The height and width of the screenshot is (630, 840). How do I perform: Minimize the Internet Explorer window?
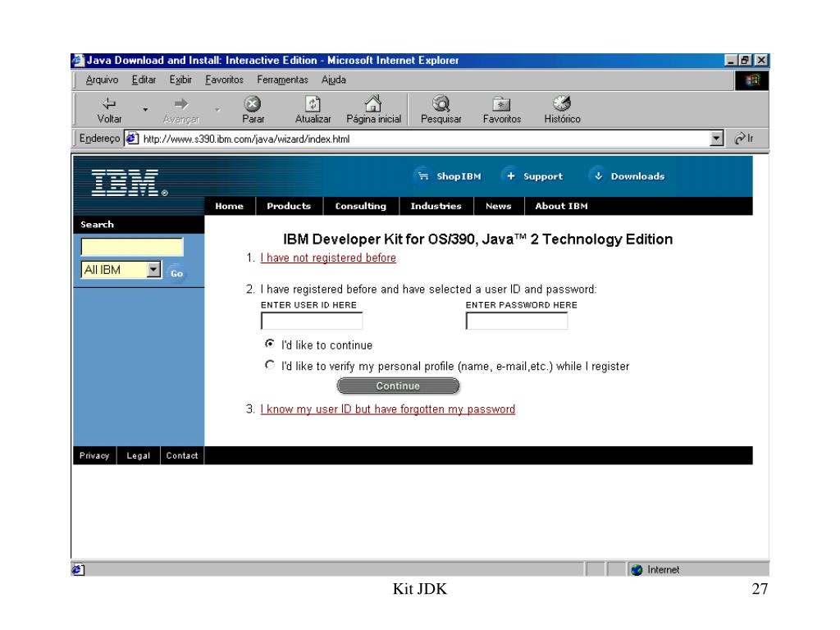[731, 61]
